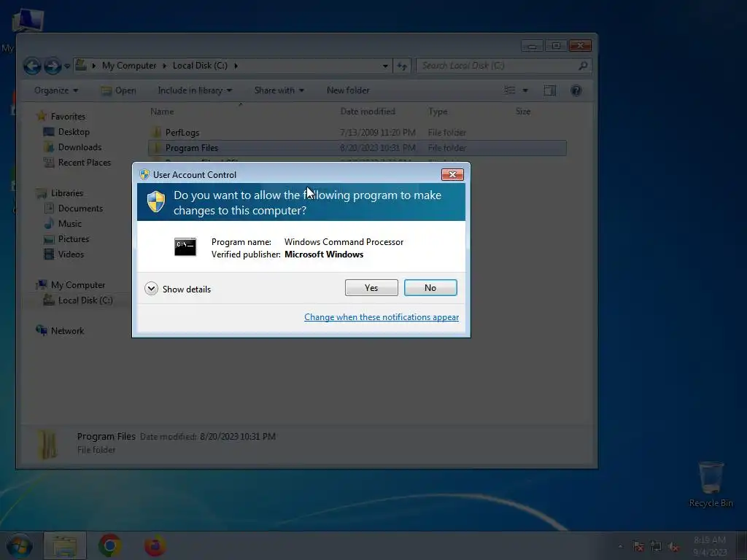This screenshot has width=747, height=560.
Task: Open Change when these notifications appear link
Action: coord(381,317)
